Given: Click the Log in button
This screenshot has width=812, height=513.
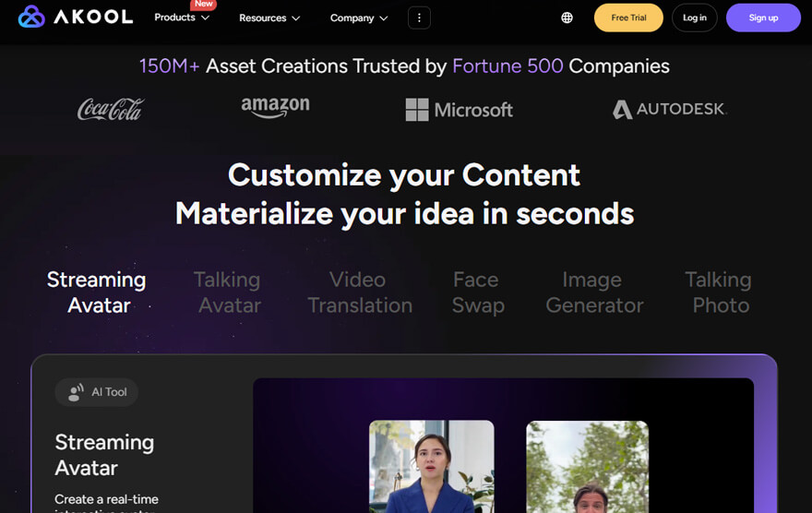Looking at the screenshot, I should [695, 18].
